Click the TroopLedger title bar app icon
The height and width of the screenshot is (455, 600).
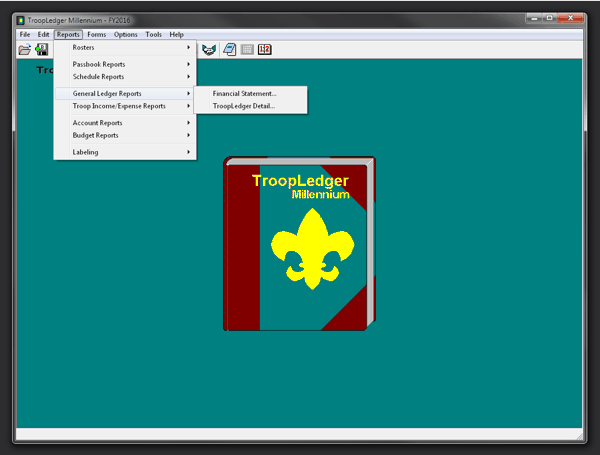(x=21, y=20)
